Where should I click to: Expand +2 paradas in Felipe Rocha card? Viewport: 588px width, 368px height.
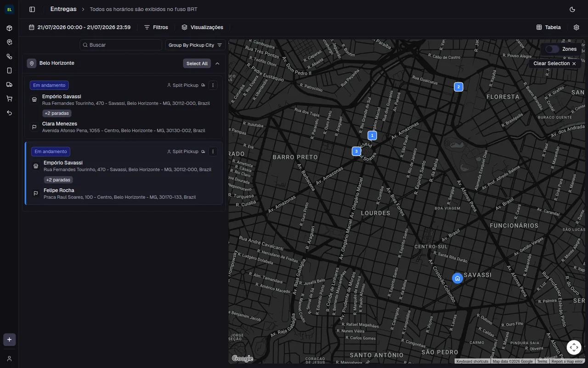[x=58, y=180]
